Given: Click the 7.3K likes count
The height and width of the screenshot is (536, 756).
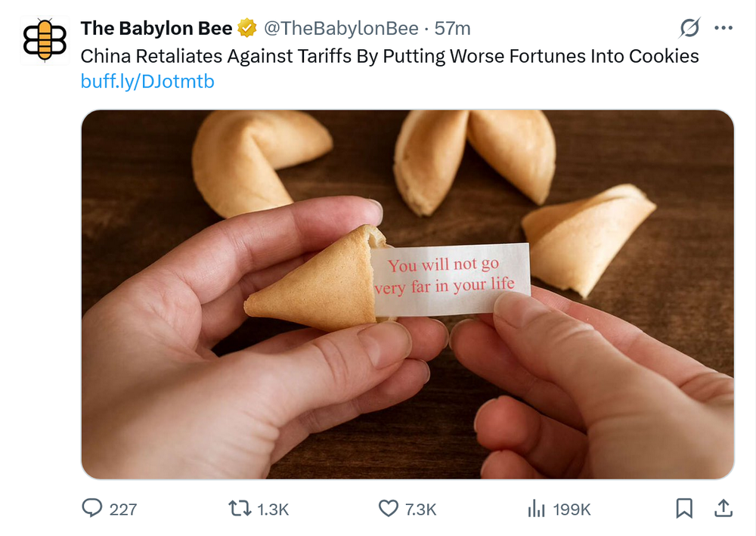Looking at the screenshot, I should point(420,510).
